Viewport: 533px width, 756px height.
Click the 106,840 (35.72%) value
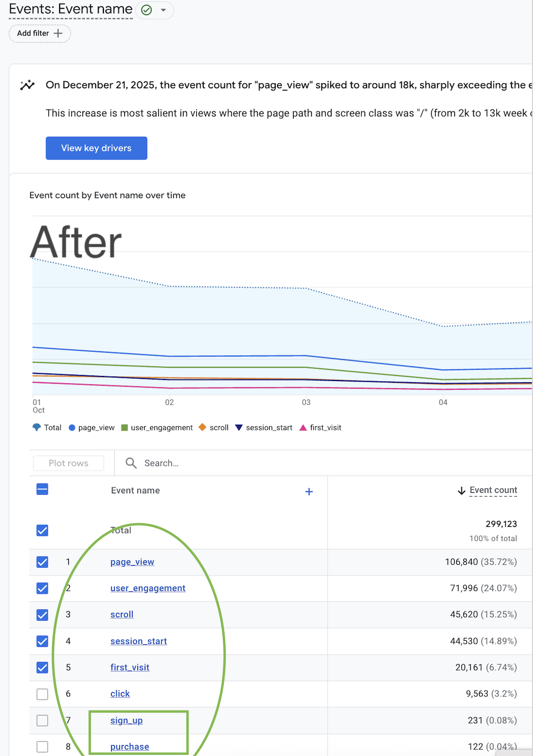481,562
